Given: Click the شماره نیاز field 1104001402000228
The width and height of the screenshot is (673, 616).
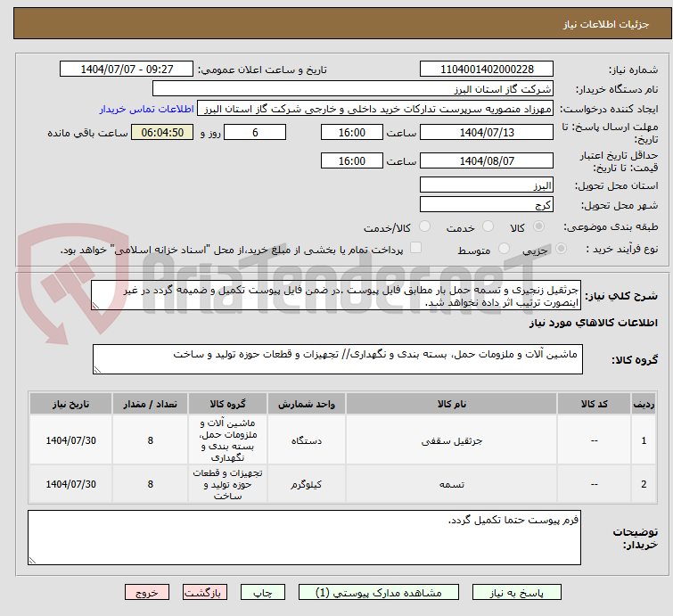Looking at the screenshot, I should point(487,70).
